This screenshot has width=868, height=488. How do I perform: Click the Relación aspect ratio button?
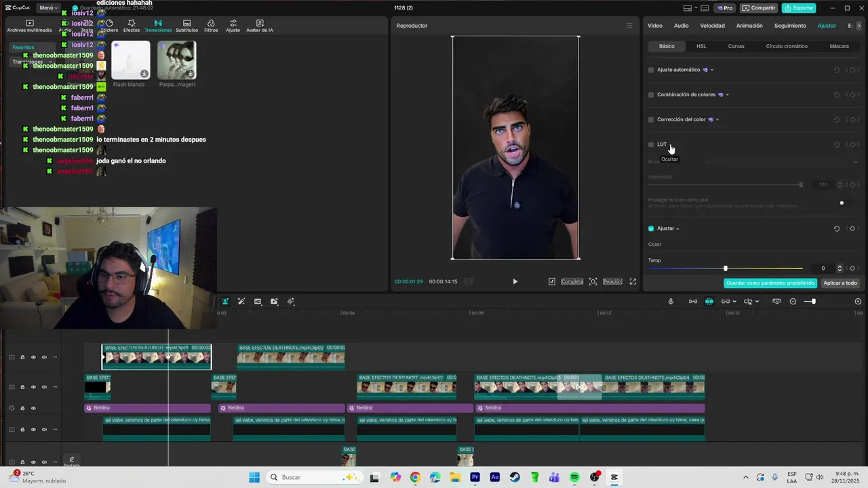click(612, 281)
